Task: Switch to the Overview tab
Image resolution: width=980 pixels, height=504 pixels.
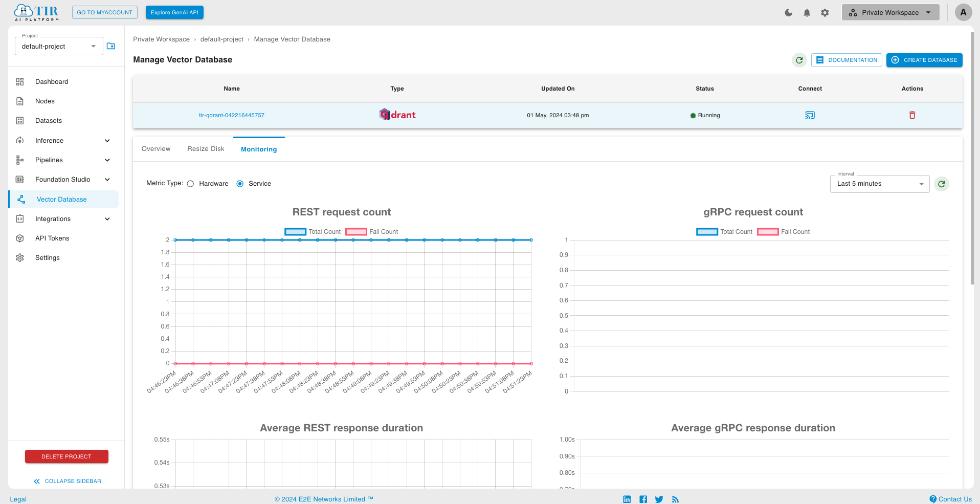Action: [156, 149]
